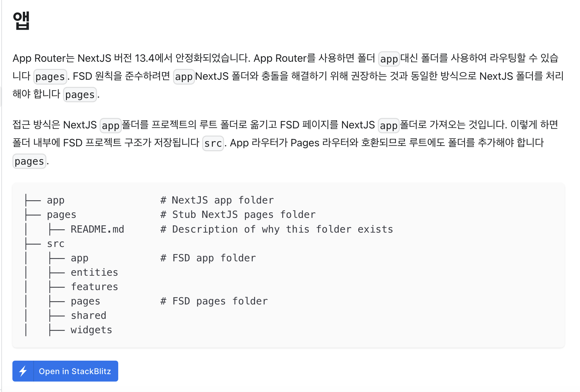Click the src folder entry in tree

coord(56,244)
